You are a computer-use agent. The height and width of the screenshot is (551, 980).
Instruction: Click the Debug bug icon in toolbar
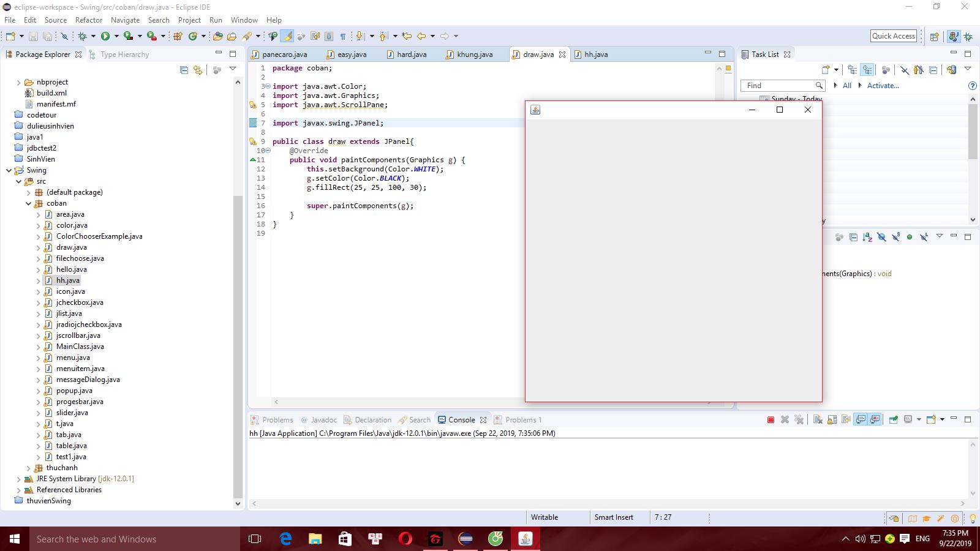pos(82,36)
